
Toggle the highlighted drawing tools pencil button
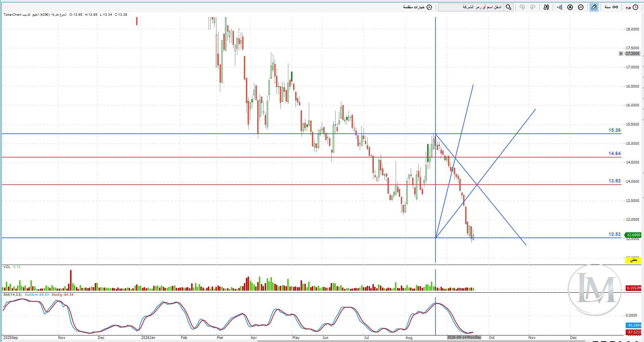tap(594, 7)
